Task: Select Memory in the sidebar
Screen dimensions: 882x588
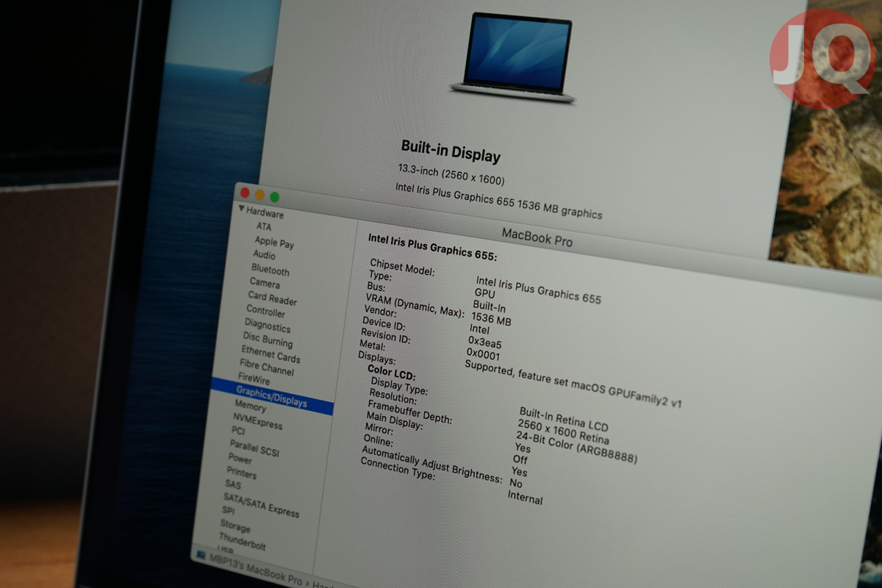Action: coord(250,406)
